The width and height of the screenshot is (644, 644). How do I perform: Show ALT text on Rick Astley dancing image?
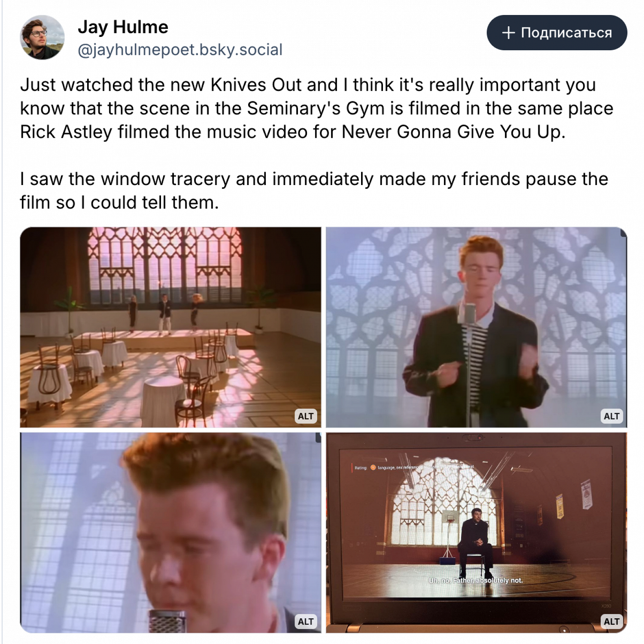click(611, 416)
